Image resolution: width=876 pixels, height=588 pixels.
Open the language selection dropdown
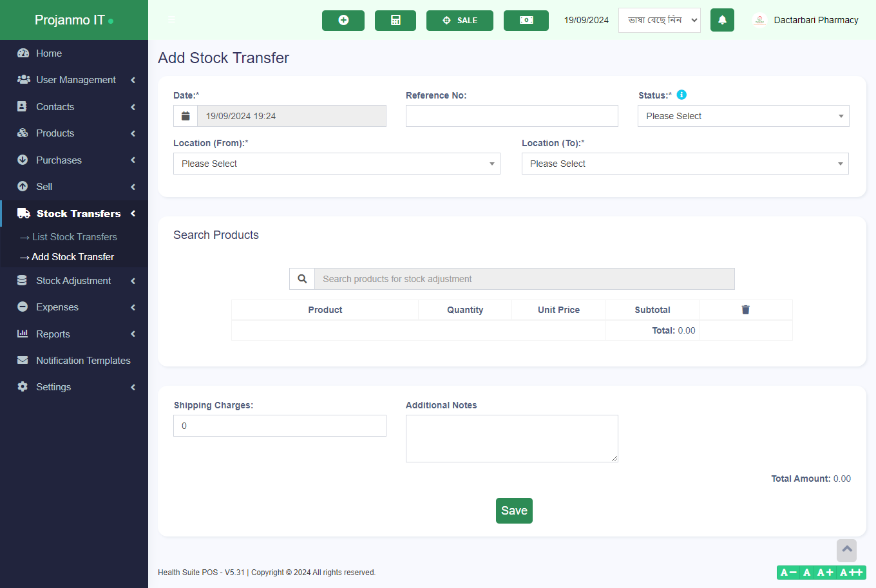(x=659, y=20)
